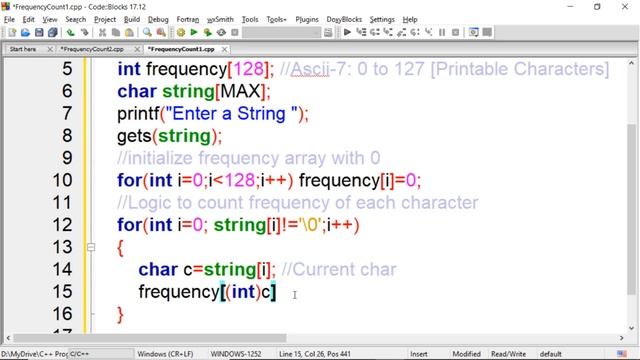This screenshot has height=360, width=640.
Task: Close the Start here tab
Action: (50, 49)
